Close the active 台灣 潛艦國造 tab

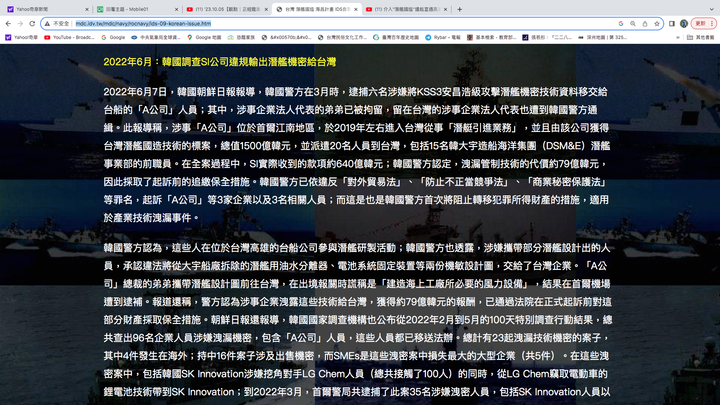tap(355, 9)
